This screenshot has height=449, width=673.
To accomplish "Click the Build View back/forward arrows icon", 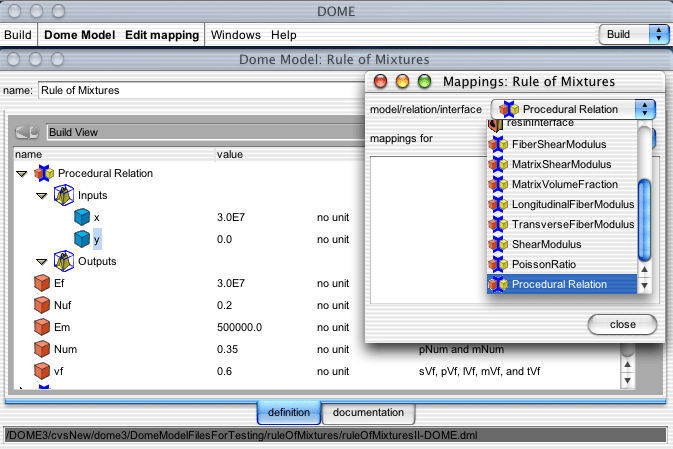I will click(x=27, y=132).
